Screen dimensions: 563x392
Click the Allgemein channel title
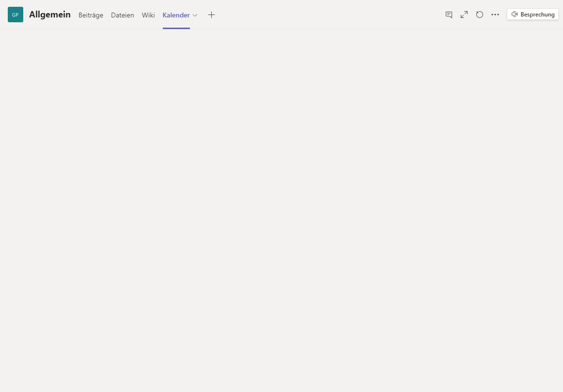(50, 15)
